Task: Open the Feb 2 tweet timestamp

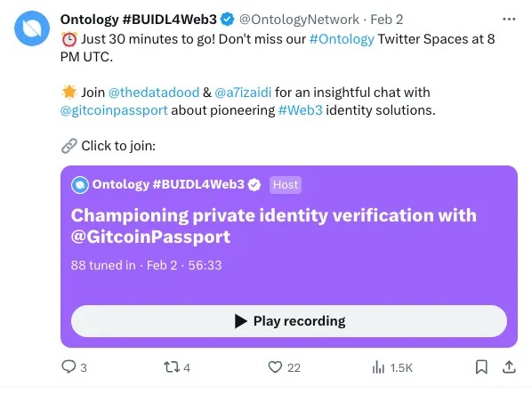Action: coord(387,20)
